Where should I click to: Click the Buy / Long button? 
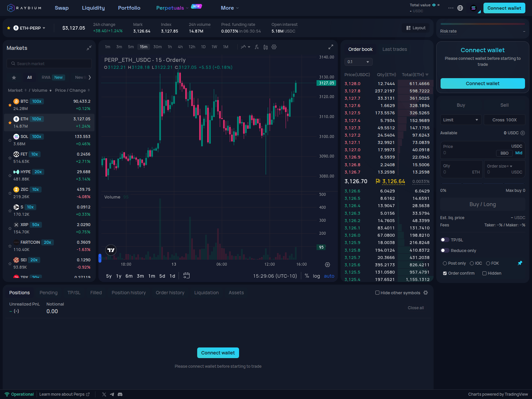point(483,204)
